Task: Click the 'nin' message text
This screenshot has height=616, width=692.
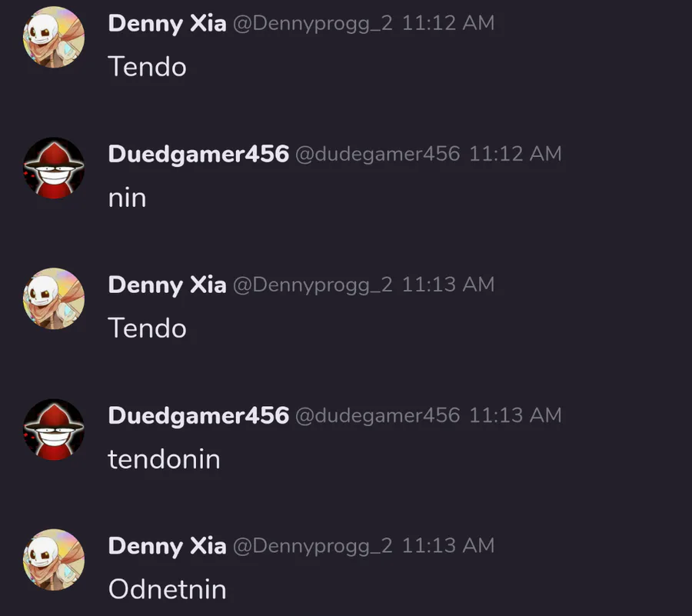Action: (127, 198)
